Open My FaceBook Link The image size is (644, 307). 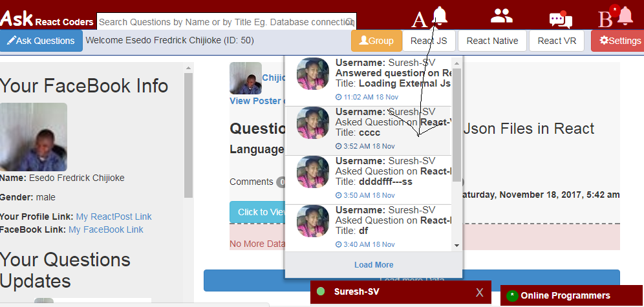coord(106,229)
